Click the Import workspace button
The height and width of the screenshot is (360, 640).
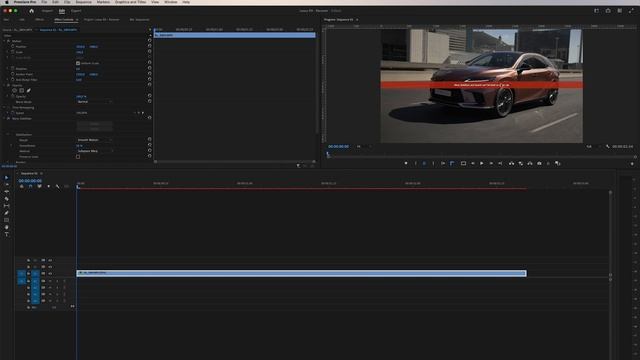(47, 11)
